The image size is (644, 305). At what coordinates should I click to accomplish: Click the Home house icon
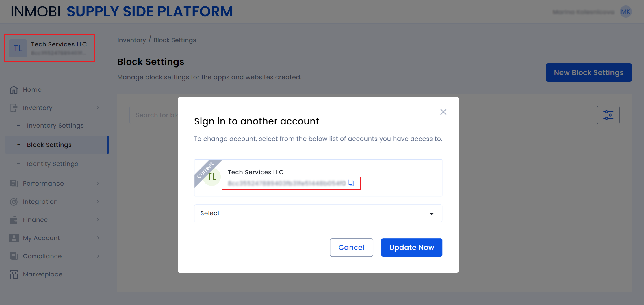(14, 90)
